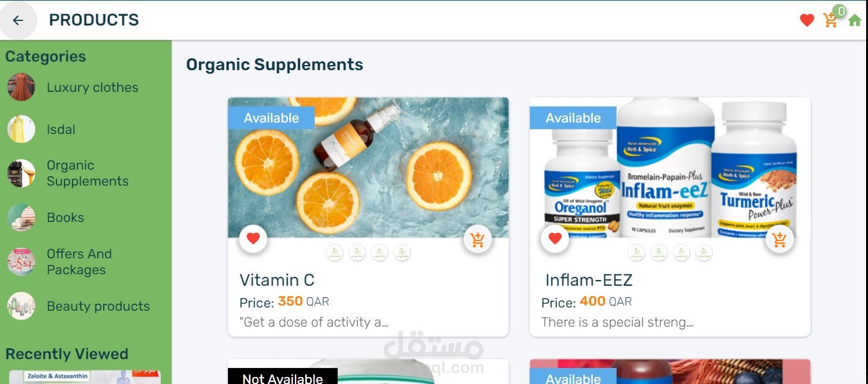Select last badge icon under Inflam-EEZ
This screenshot has width=868, height=384.
coord(704,253)
